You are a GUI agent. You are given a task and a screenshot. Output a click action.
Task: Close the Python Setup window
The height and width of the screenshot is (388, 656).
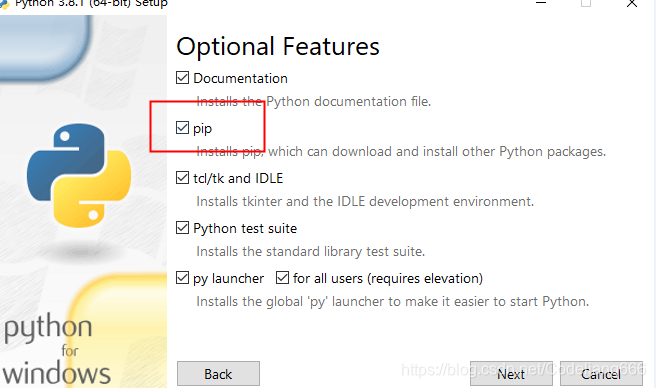point(632,4)
